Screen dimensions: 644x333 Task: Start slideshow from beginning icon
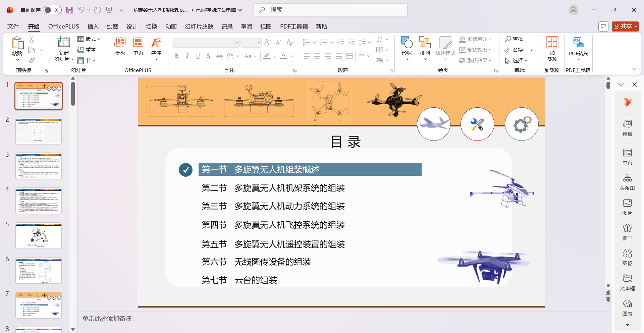click(109, 10)
